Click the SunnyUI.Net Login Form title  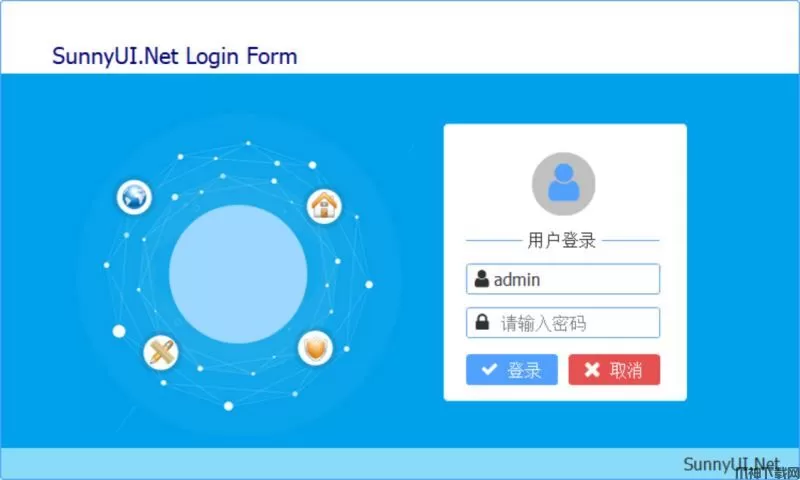coord(174,56)
